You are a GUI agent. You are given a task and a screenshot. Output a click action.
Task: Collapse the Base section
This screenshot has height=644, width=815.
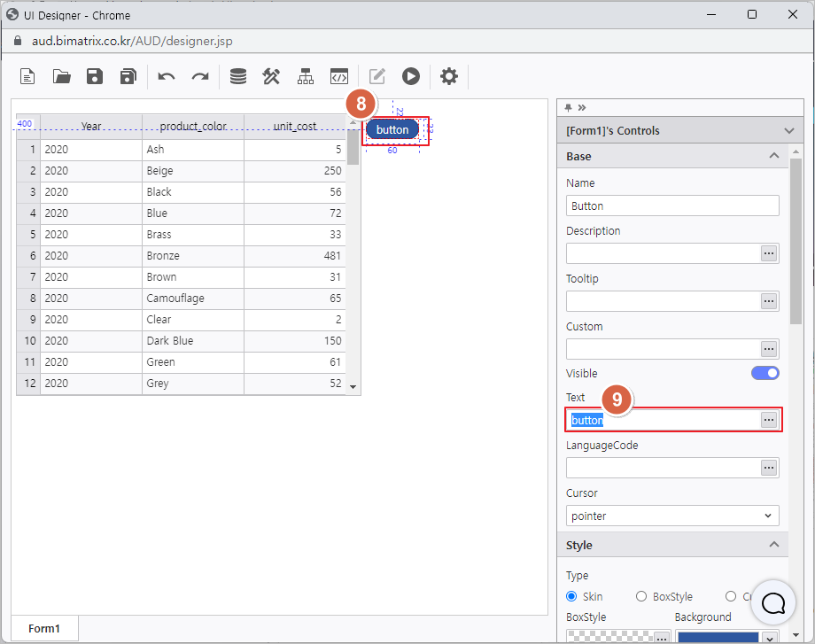click(x=773, y=156)
